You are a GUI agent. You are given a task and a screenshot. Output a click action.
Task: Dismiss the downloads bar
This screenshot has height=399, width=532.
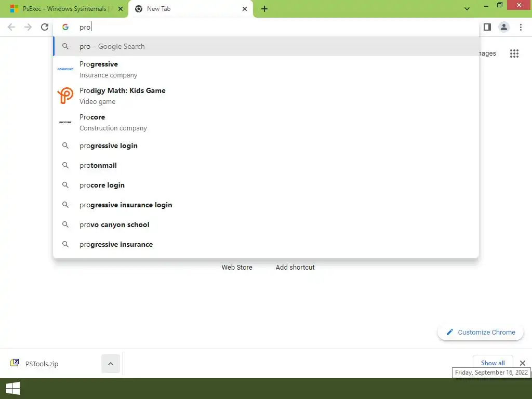(523, 363)
